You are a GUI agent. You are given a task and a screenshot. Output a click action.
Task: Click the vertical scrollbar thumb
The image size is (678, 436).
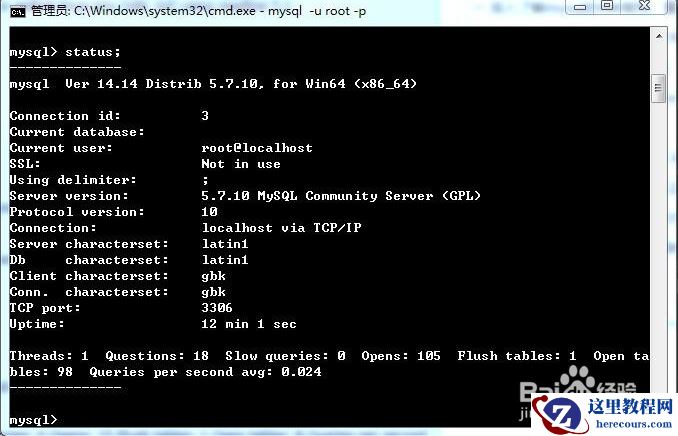point(659,88)
